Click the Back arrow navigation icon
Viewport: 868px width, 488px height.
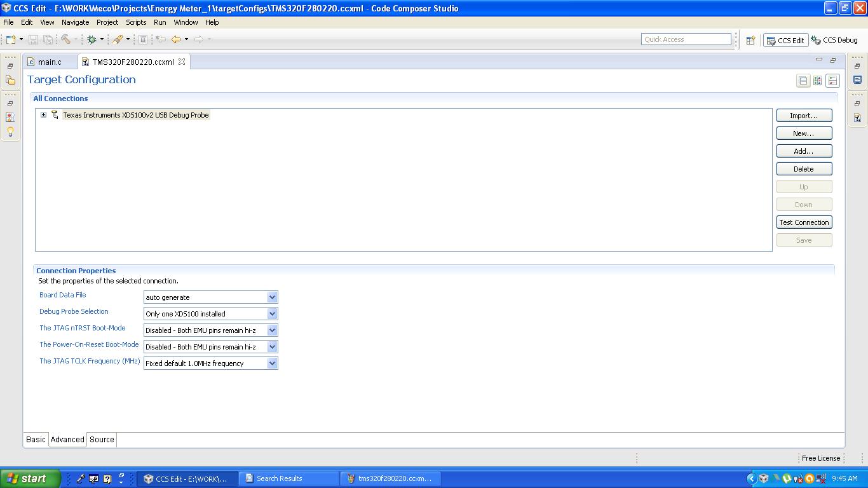click(x=176, y=39)
